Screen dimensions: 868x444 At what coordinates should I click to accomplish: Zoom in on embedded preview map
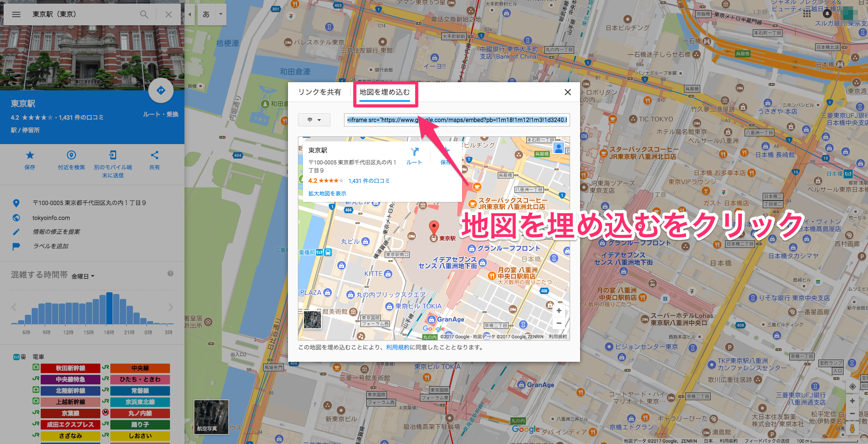click(x=559, y=311)
